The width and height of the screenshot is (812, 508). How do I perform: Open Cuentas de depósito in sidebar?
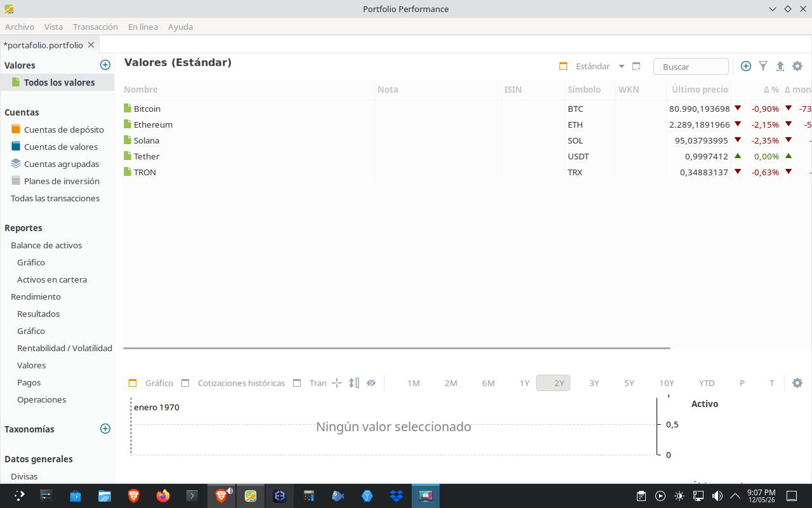tap(64, 130)
